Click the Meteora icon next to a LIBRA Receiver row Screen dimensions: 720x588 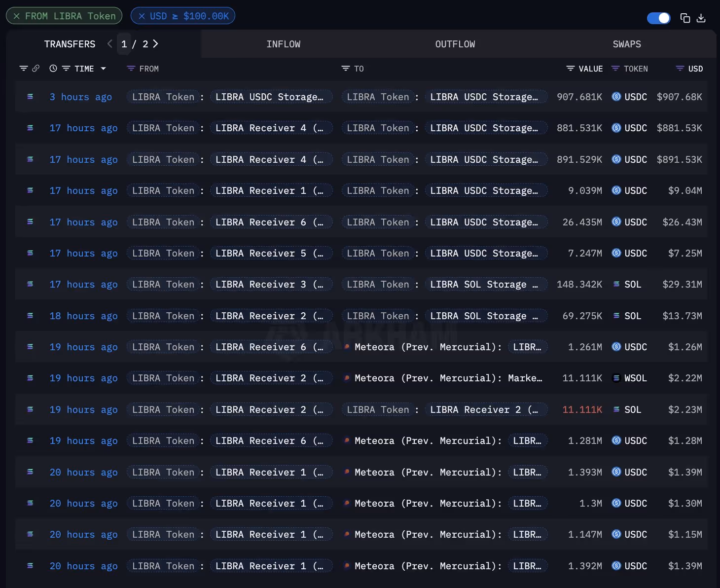[x=348, y=347]
